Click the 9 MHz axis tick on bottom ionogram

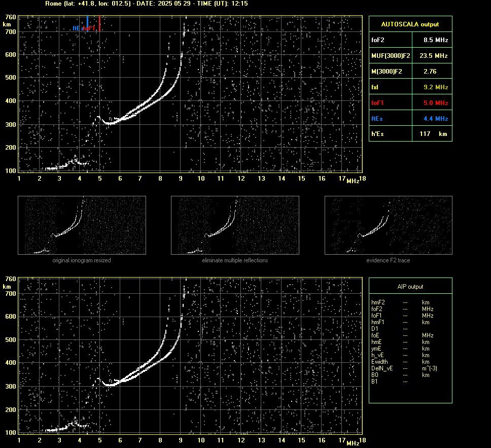coord(181,440)
